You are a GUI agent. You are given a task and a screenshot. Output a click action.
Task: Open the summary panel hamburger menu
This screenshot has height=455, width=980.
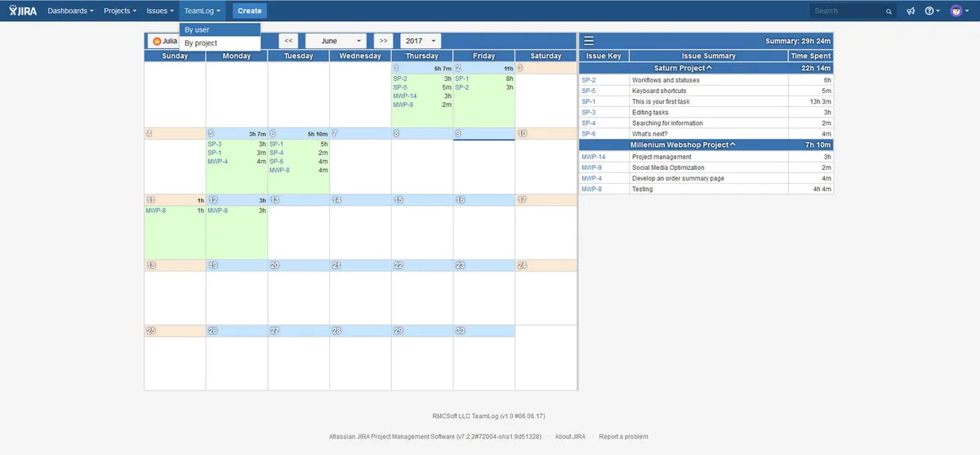point(589,41)
